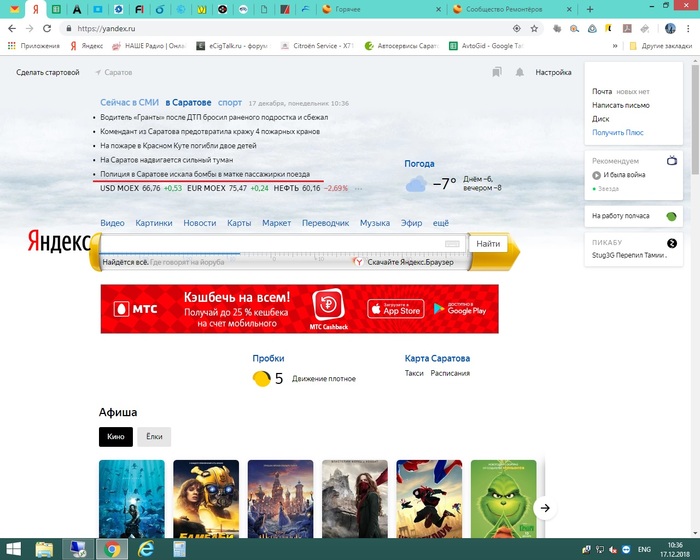Open the Картинки service link

[154, 223]
